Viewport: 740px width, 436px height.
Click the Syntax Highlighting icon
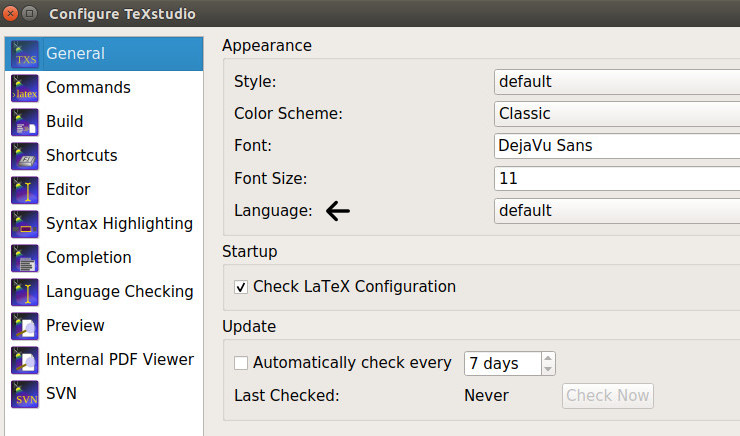pos(25,224)
